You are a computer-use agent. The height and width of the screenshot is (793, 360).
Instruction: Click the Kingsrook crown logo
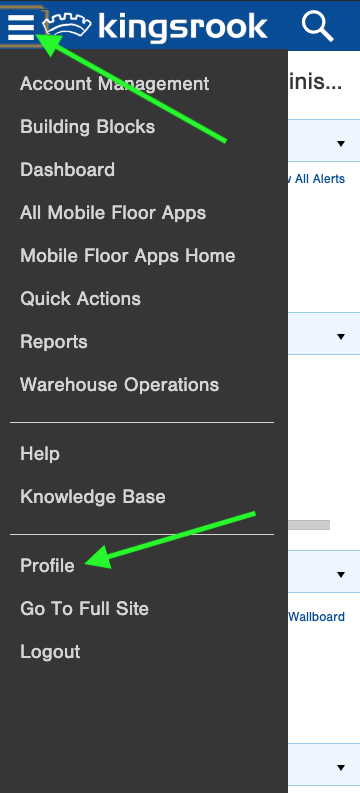point(70,25)
